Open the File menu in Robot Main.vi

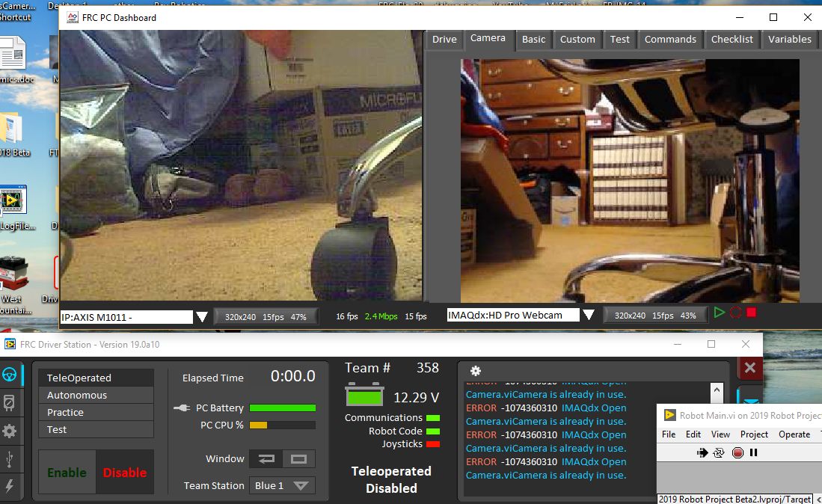click(669, 434)
